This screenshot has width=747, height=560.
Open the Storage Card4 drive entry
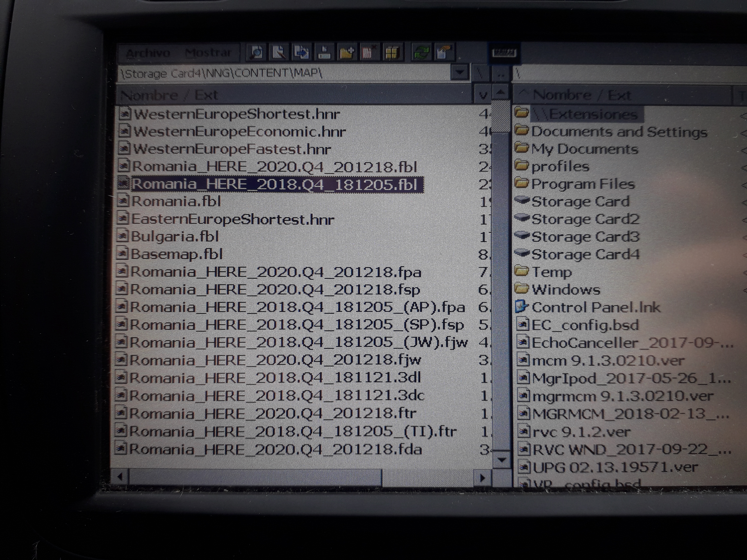click(x=585, y=254)
